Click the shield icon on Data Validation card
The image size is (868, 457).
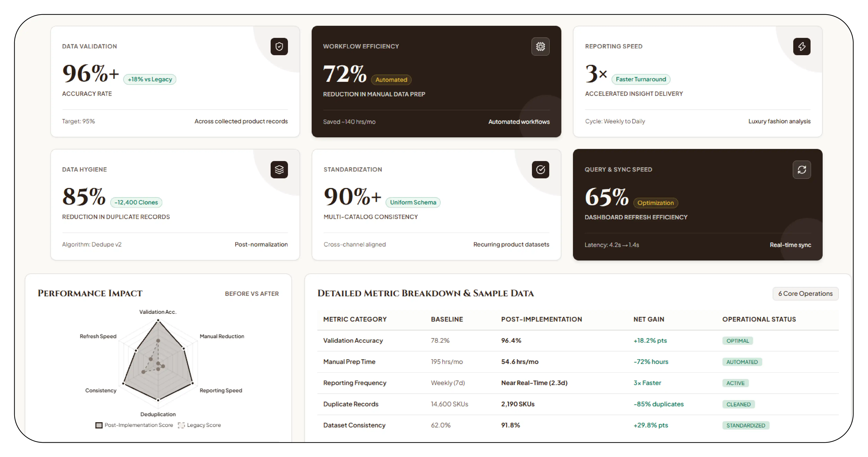click(x=279, y=47)
